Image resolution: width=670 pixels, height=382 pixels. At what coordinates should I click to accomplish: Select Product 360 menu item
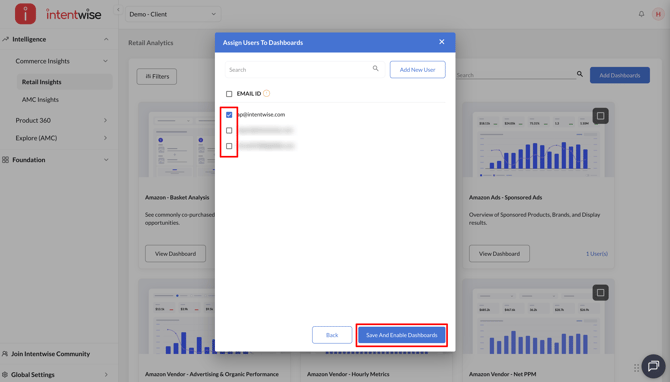click(33, 120)
